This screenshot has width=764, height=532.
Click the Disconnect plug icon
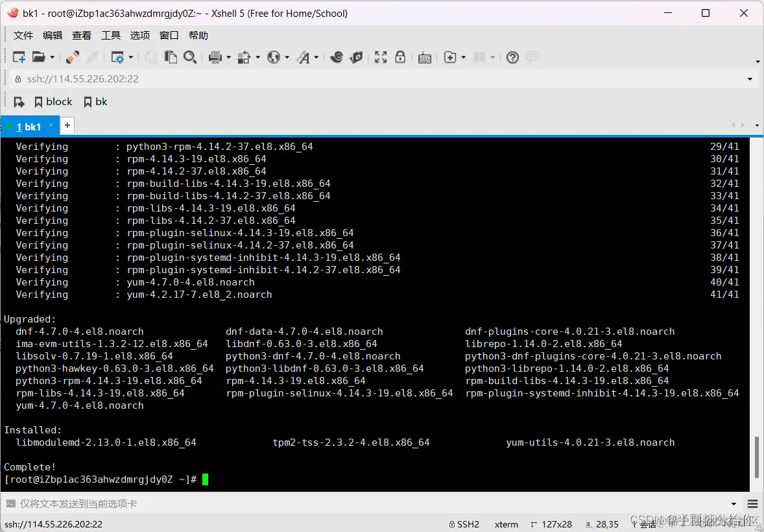click(73, 58)
